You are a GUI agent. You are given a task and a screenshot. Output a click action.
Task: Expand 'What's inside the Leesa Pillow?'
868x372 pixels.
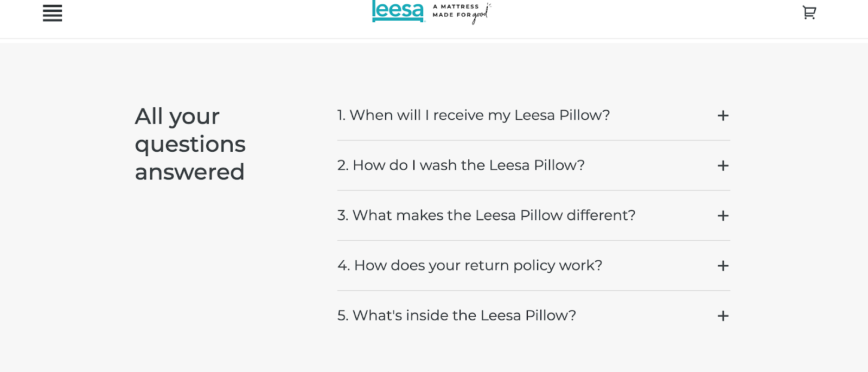click(457, 316)
